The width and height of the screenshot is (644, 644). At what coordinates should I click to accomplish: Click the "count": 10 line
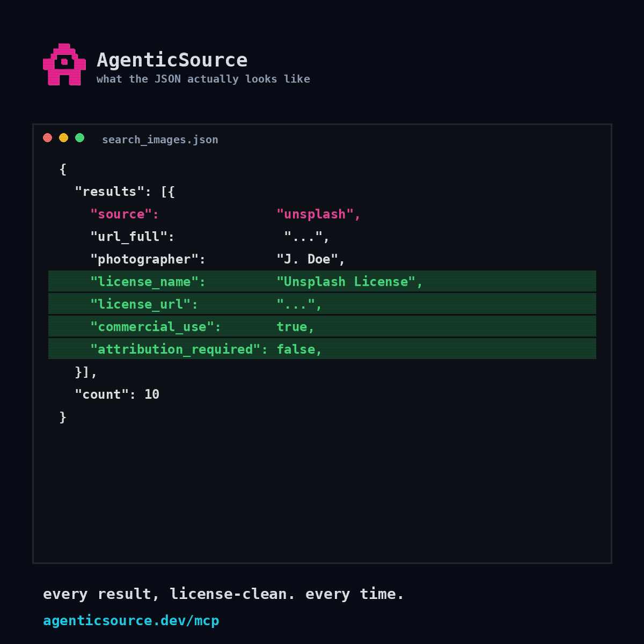[117, 395]
